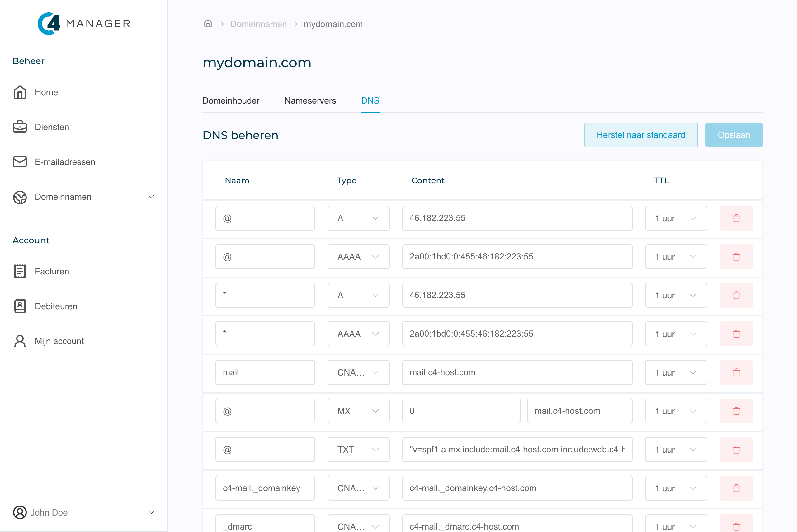Delete the mail CNAME record
The height and width of the screenshot is (532, 797).
click(736, 372)
